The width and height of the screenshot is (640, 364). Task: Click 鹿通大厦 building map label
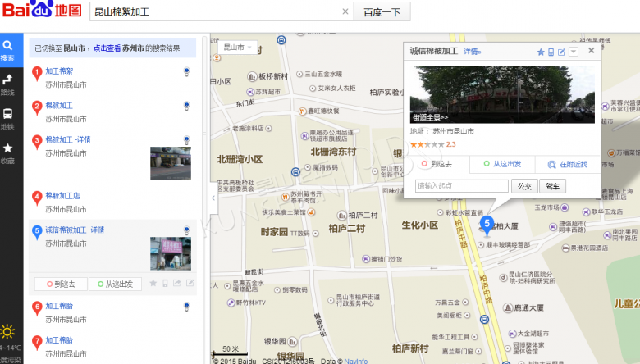coord(523,307)
